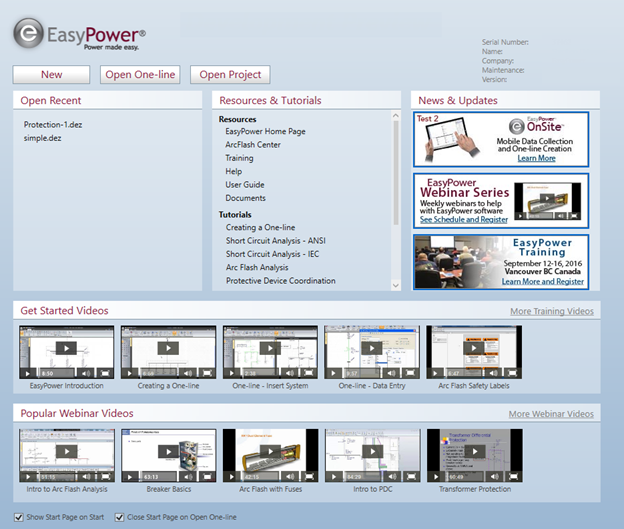Click the resources list scrollbar thumb
The image size is (624, 529).
[396, 173]
